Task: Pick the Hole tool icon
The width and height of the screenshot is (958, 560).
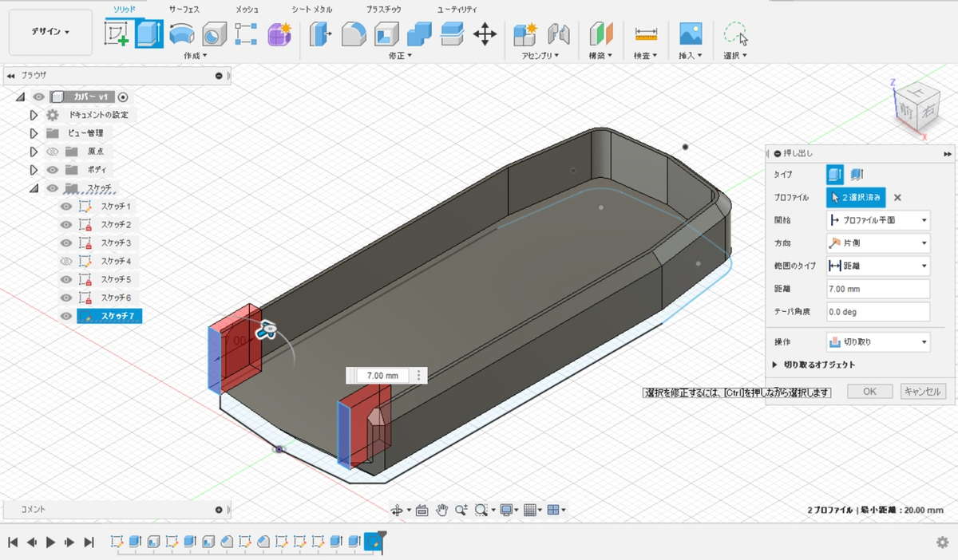Action: tap(213, 34)
